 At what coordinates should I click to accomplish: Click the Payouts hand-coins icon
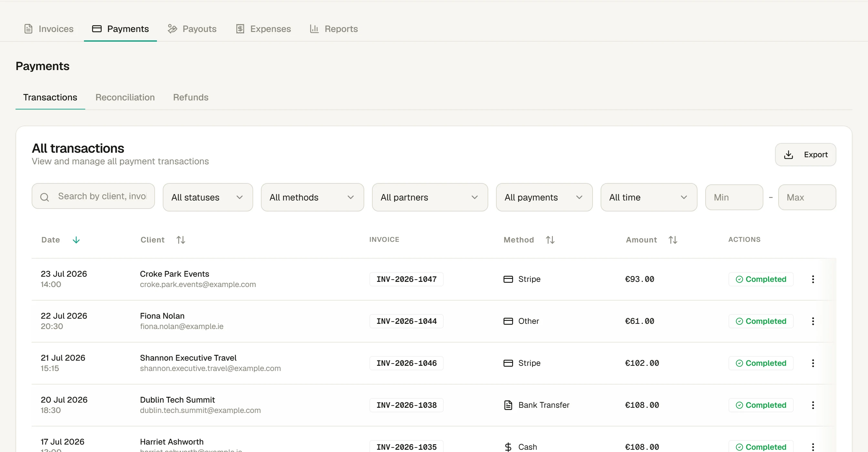172,29
